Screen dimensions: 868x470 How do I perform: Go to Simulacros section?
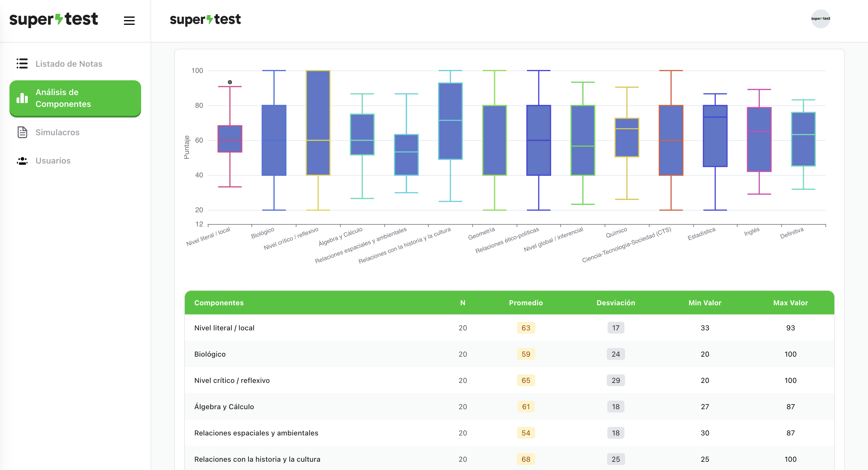pyautogui.click(x=57, y=132)
